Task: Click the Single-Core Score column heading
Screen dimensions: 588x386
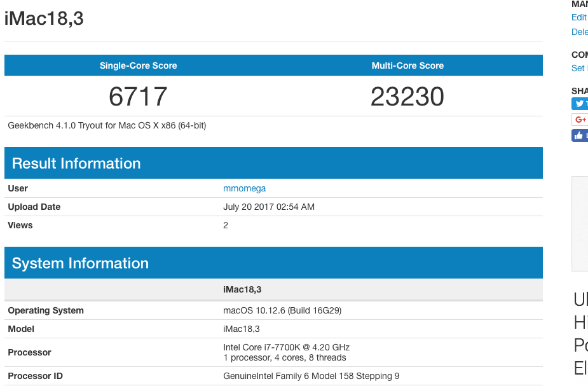Action: click(138, 65)
